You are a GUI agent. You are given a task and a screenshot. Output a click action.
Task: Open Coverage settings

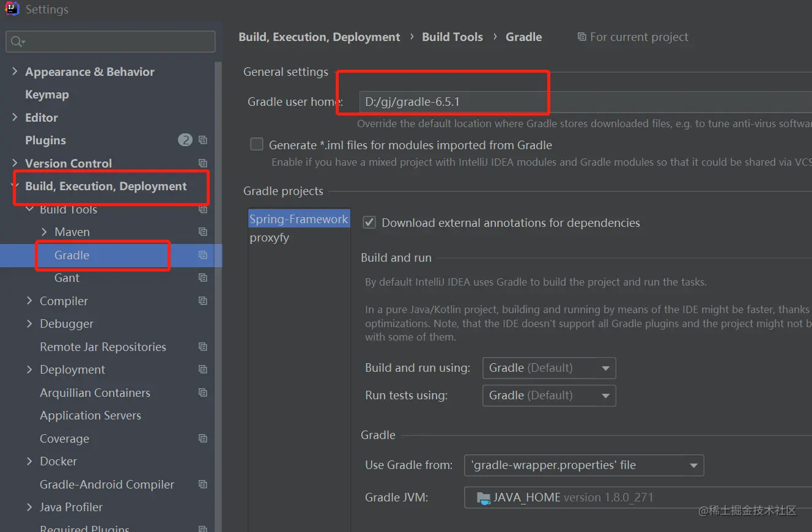pyautogui.click(x=64, y=438)
